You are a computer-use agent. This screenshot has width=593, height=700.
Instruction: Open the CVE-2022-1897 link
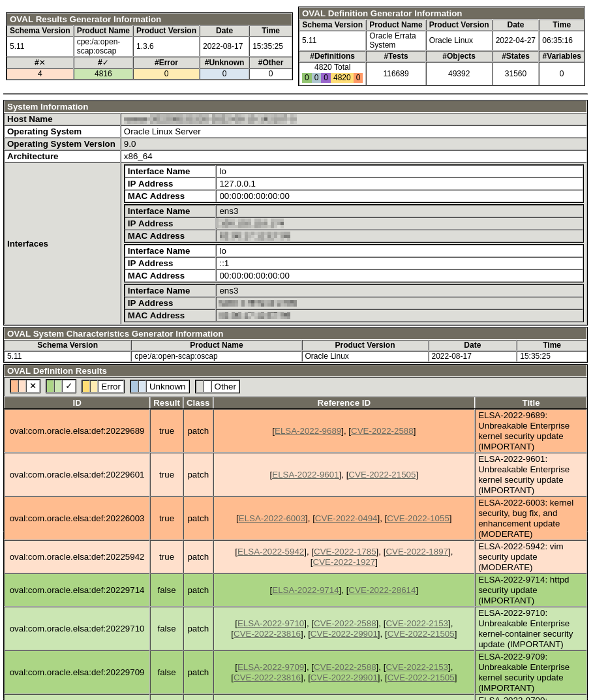coord(417,552)
